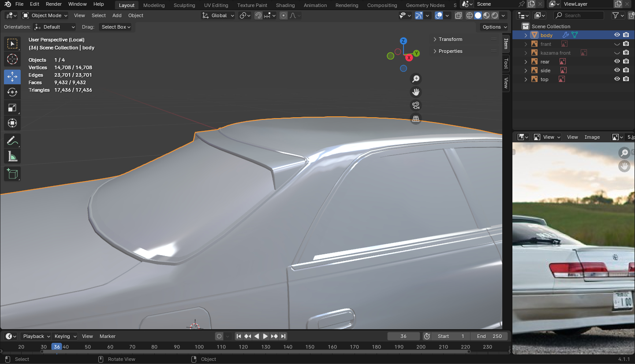Image resolution: width=635 pixels, height=364 pixels.
Task: Open Global transform orientation dropdown
Action: pos(218,15)
